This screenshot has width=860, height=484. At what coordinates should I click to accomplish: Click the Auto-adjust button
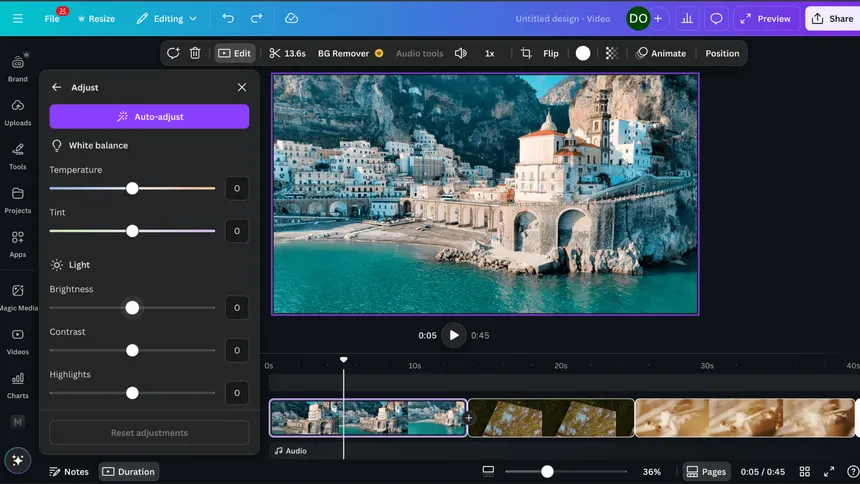point(149,117)
